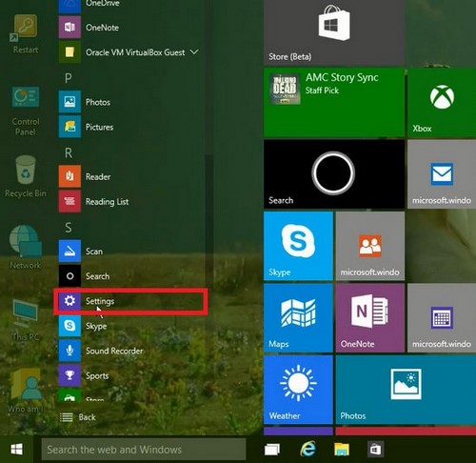
Task: Click the letter S group header
Action: point(68,228)
